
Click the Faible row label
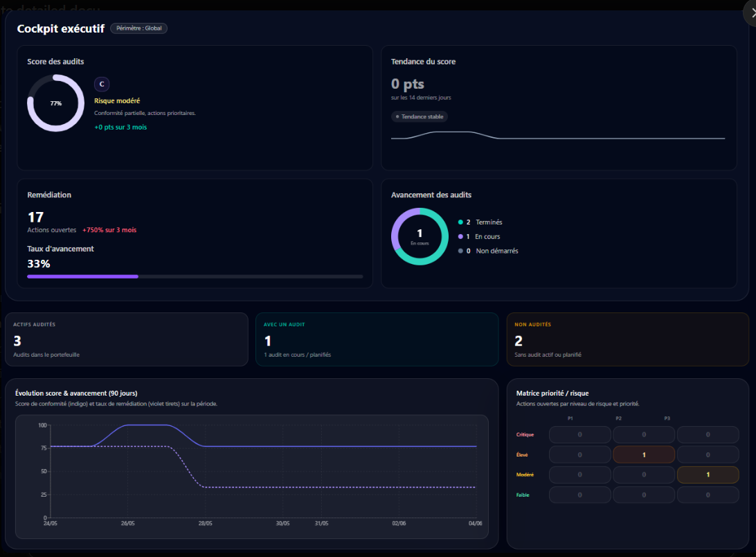(523, 495)
